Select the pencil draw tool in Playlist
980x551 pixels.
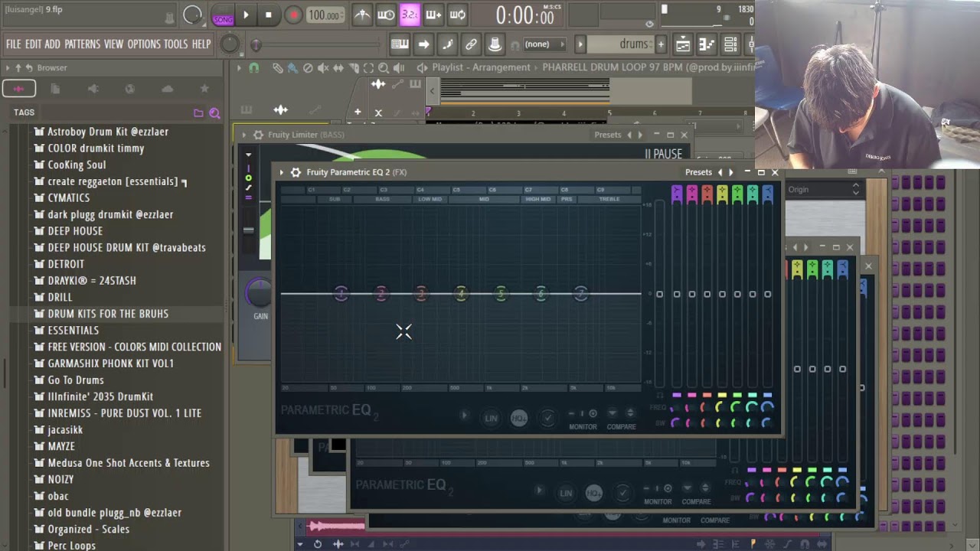pyautogui.click(x=278, y=68)
